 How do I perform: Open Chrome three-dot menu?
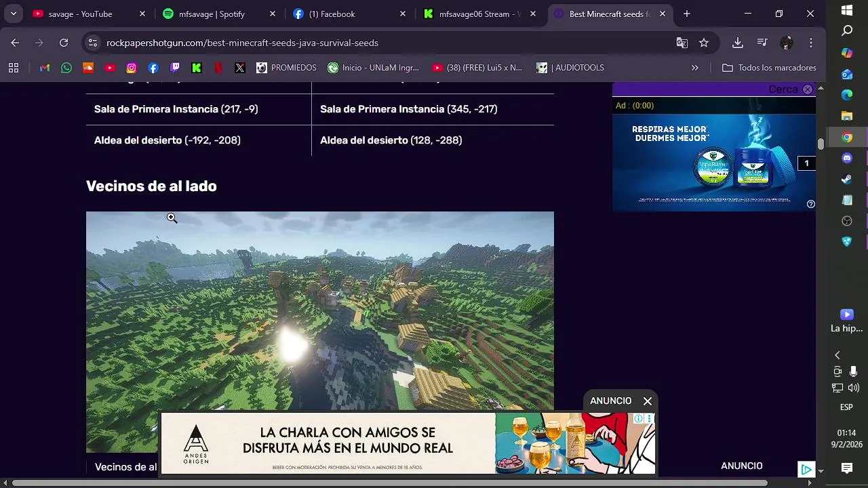(811, 43)
